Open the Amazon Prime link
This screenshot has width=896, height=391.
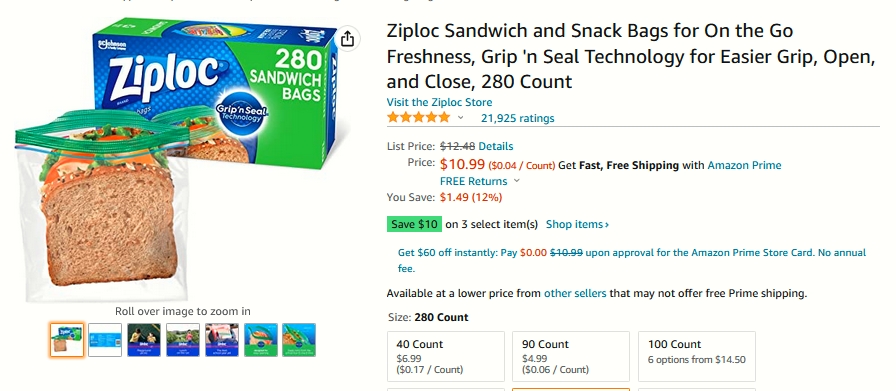744,165
